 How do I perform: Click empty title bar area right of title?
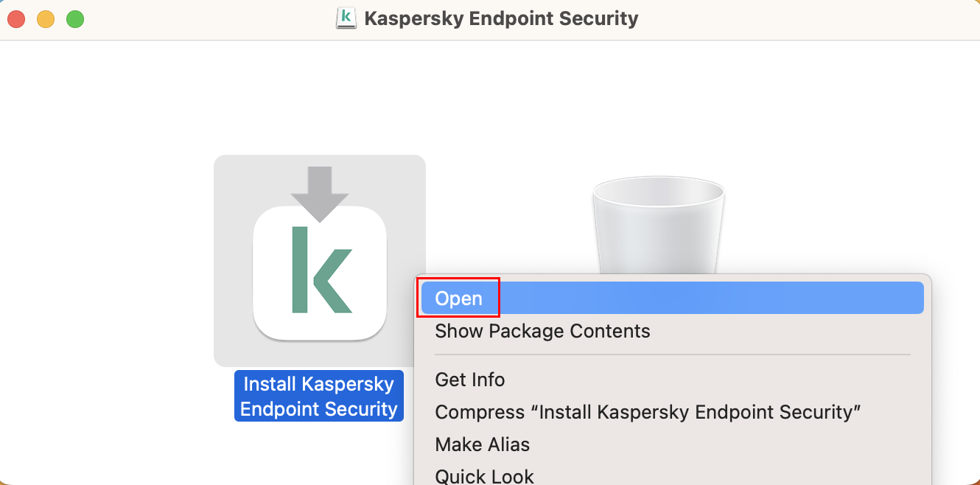pyautogui.click(x=811, y=19)
